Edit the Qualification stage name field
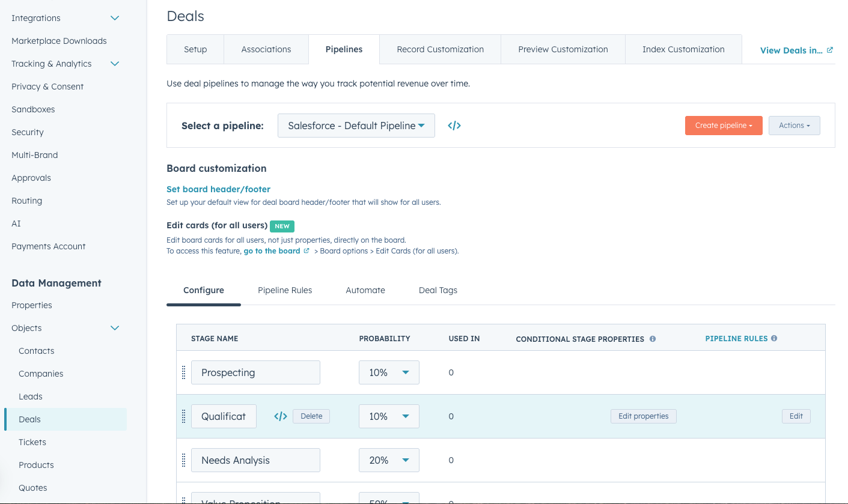This screenshot has width=848, height=504. coord(224,416)
